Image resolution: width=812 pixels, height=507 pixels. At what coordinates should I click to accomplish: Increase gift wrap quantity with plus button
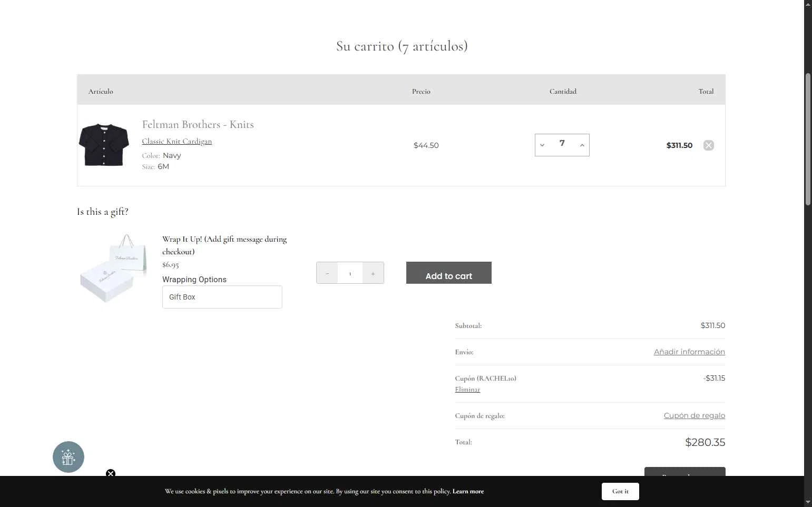(x=373, y=273)
